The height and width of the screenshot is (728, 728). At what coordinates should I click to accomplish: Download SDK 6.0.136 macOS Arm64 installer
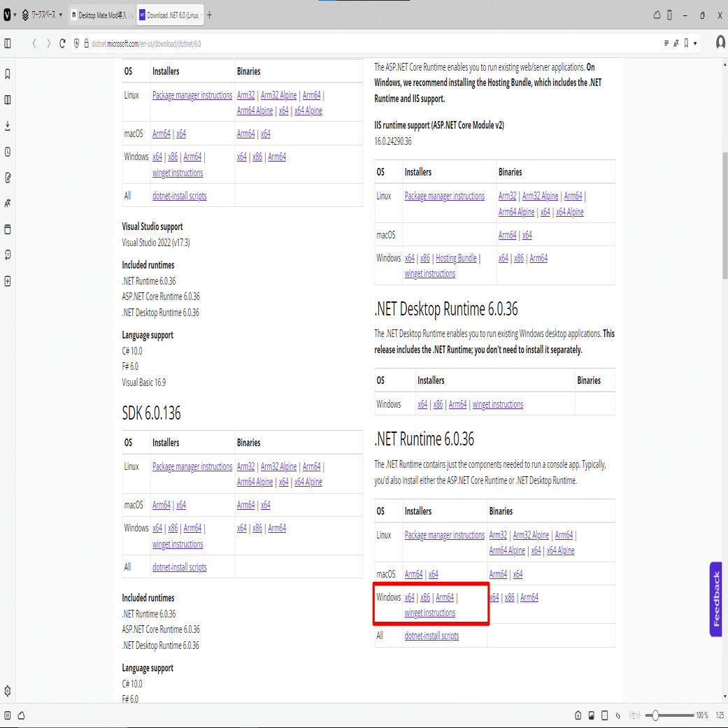click(x=161, y=505)
